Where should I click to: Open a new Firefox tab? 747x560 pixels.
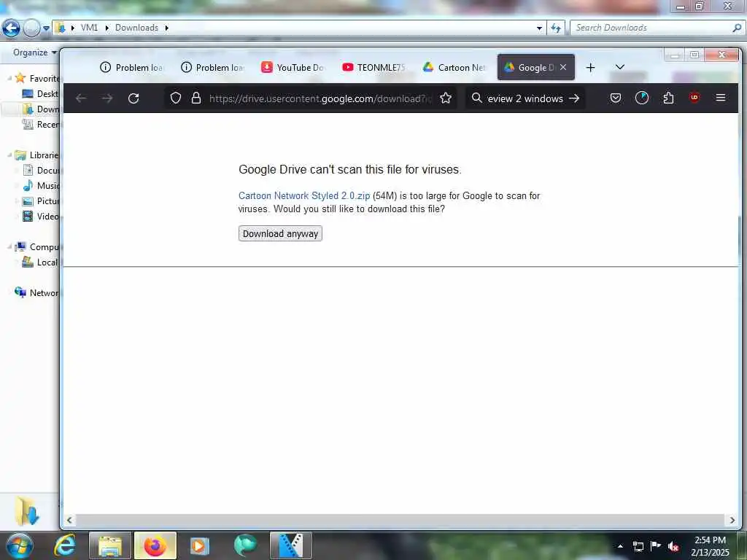tap(590, 68)
